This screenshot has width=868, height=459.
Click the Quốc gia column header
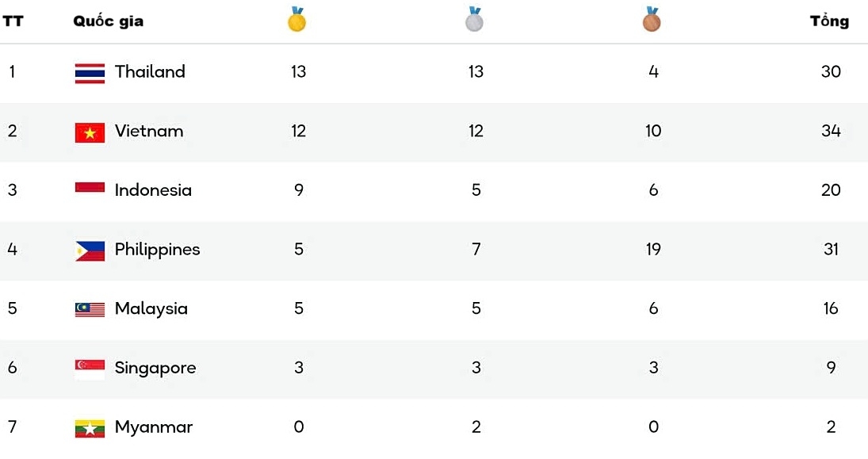(x=109, y=21)
